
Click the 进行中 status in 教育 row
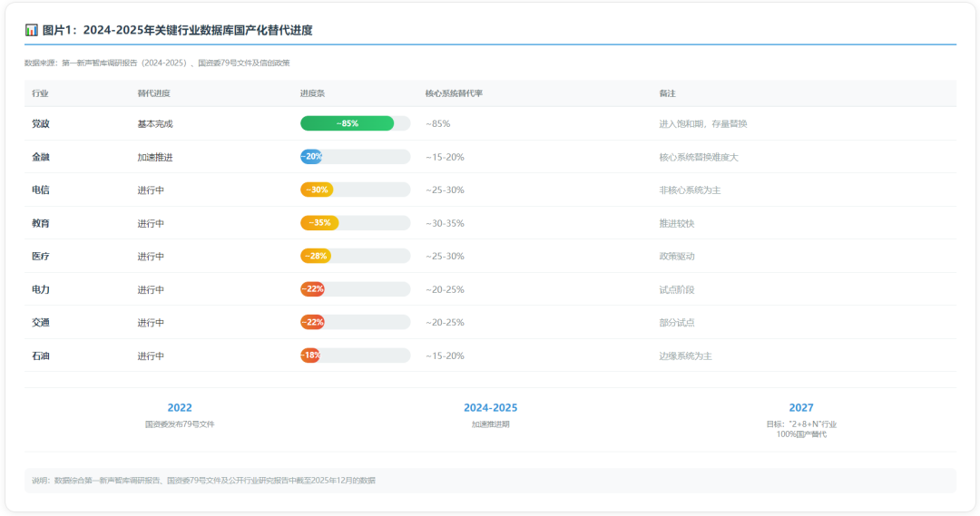click(x=151, y=223)
